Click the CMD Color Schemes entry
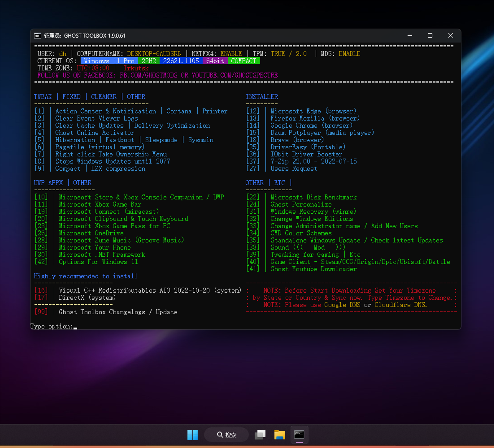 pyautogui.click(x=301, y=233)
